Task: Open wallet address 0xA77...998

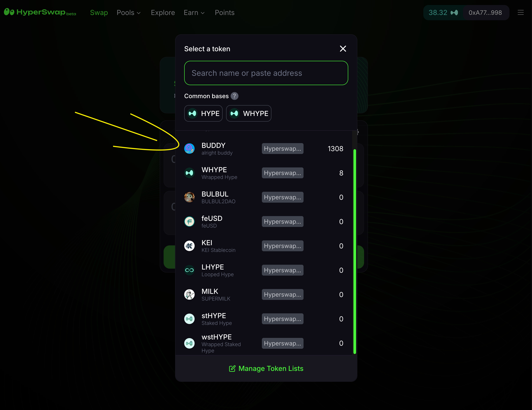Action: [x=485, y=13]
